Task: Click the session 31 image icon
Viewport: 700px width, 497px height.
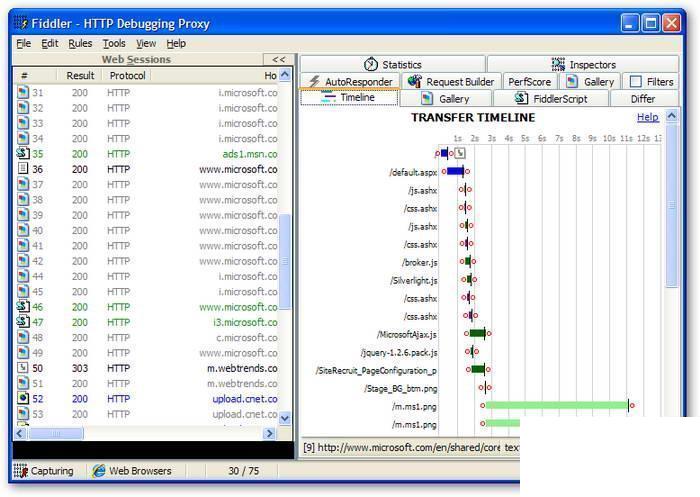Action: click(23, 92)
